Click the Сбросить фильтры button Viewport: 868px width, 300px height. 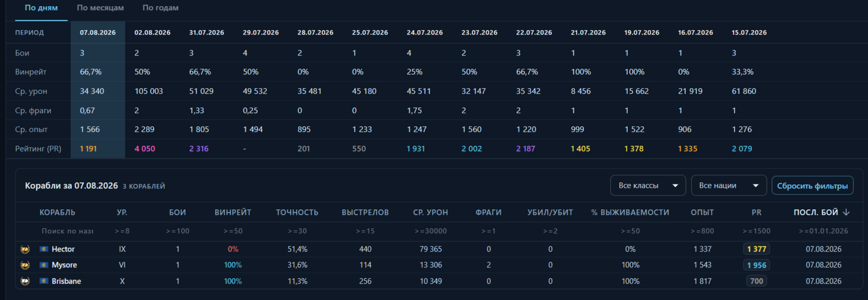pyautogui.click(x=812, y=185)
